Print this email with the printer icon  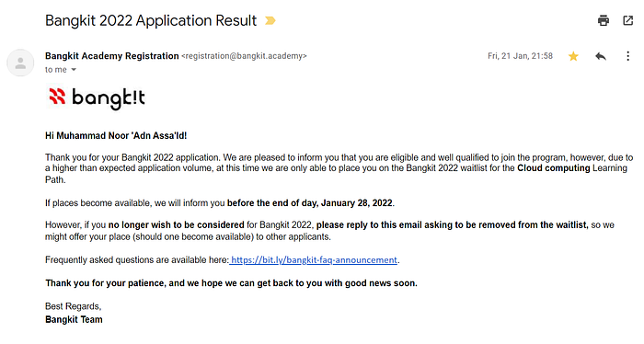click(604, 20)
